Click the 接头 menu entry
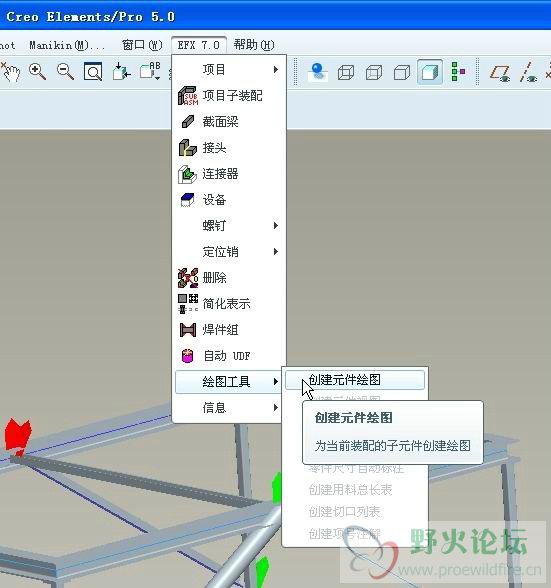The height and width of the screenshot is (588, 551). (x=228, y=148)
